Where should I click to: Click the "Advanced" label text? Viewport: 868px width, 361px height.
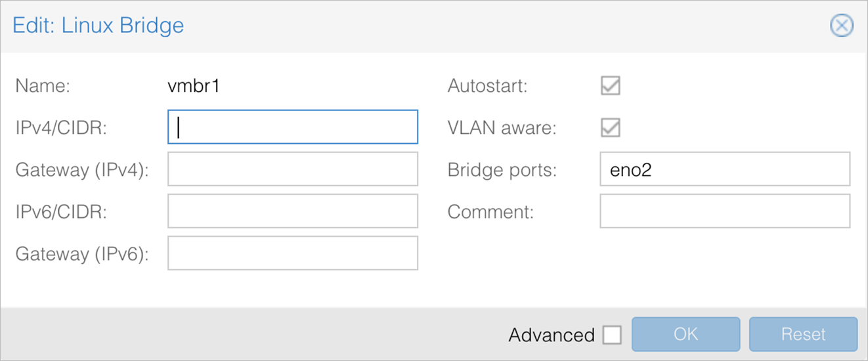point(552,335)
